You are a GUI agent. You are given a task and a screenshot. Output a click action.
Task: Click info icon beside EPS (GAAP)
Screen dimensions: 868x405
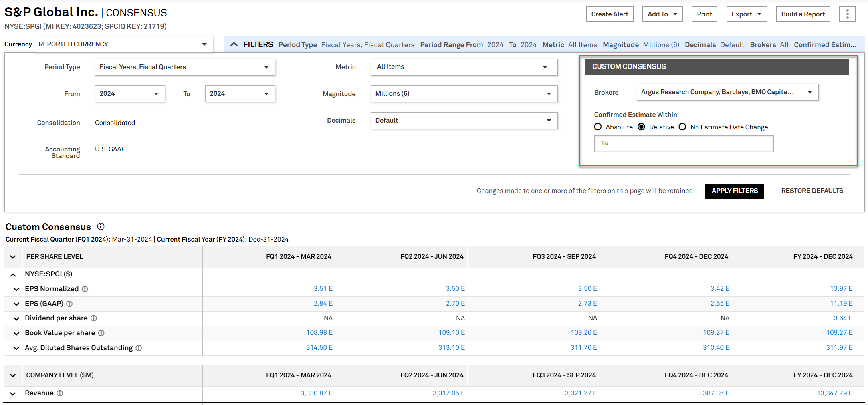click(69, 304)
